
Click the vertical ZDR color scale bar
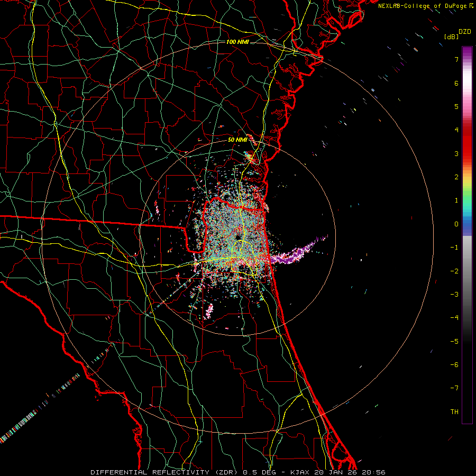[467, 235]
